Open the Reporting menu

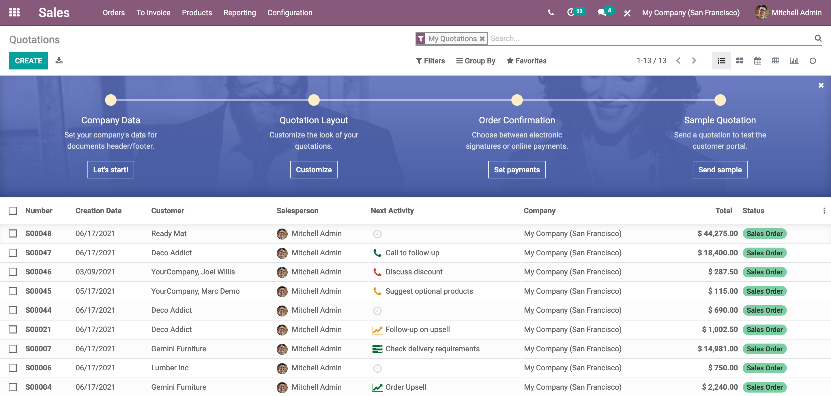240,13
